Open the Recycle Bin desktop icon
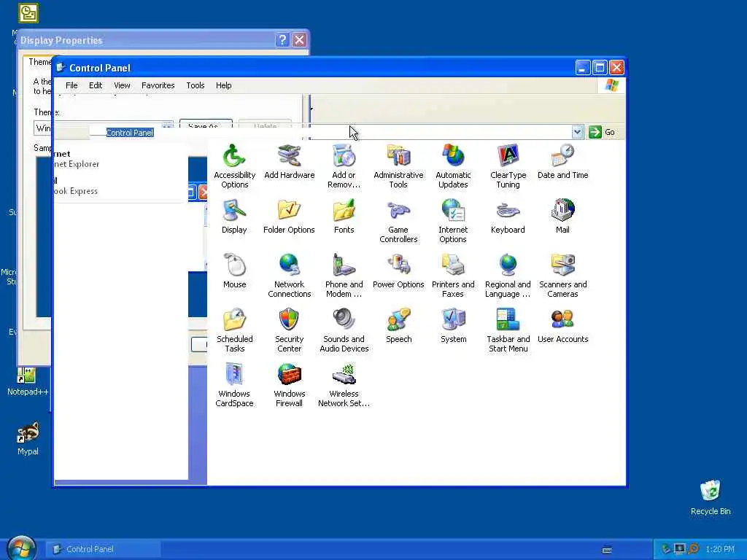 [711, 497]
